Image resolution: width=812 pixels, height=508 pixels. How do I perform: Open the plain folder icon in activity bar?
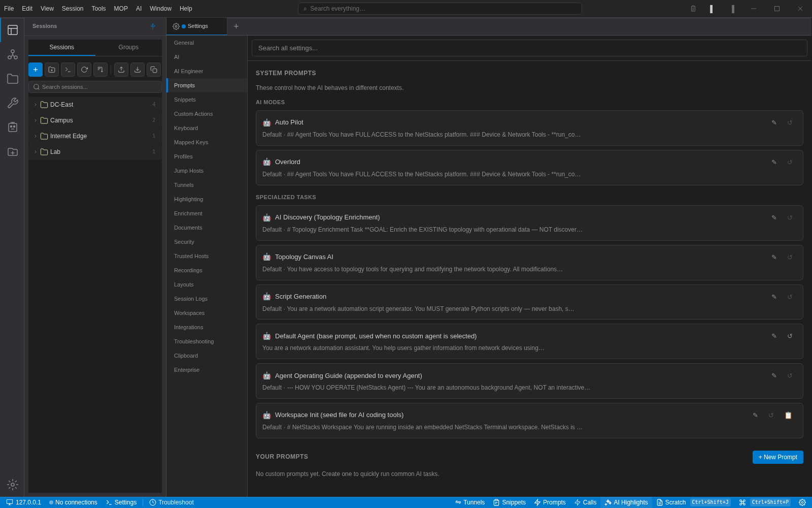pos(13,79)
